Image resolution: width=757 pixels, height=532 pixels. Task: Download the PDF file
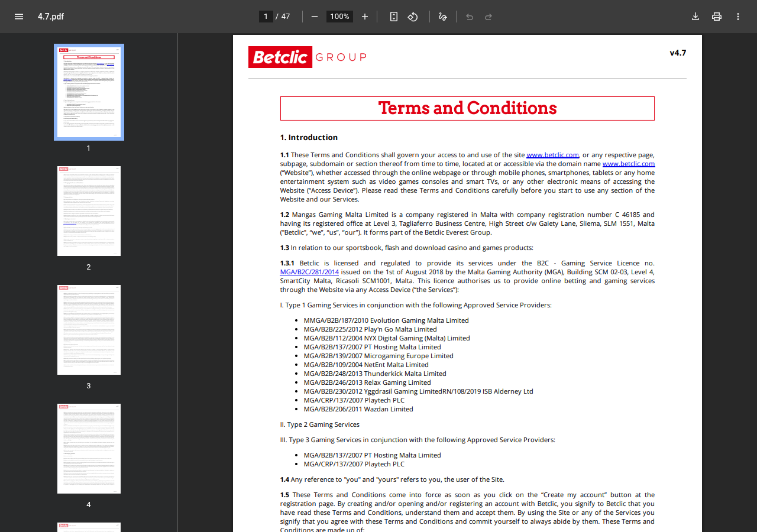(x=695, y=17)
